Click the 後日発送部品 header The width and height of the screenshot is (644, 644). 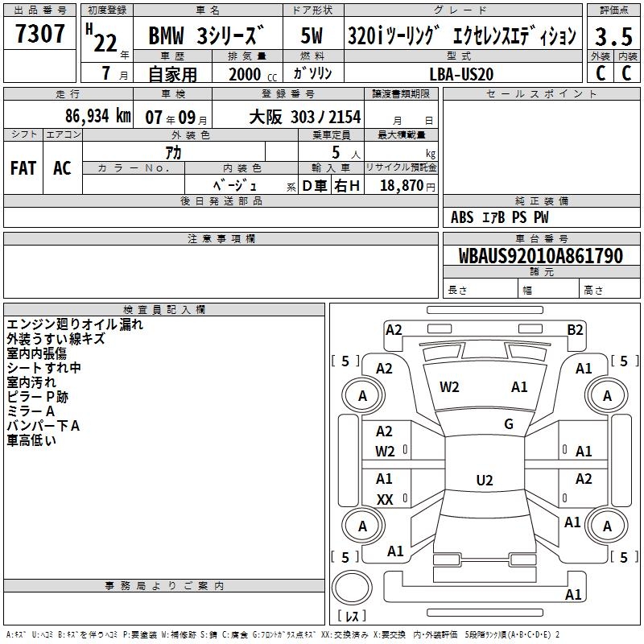tap(221, 200)
